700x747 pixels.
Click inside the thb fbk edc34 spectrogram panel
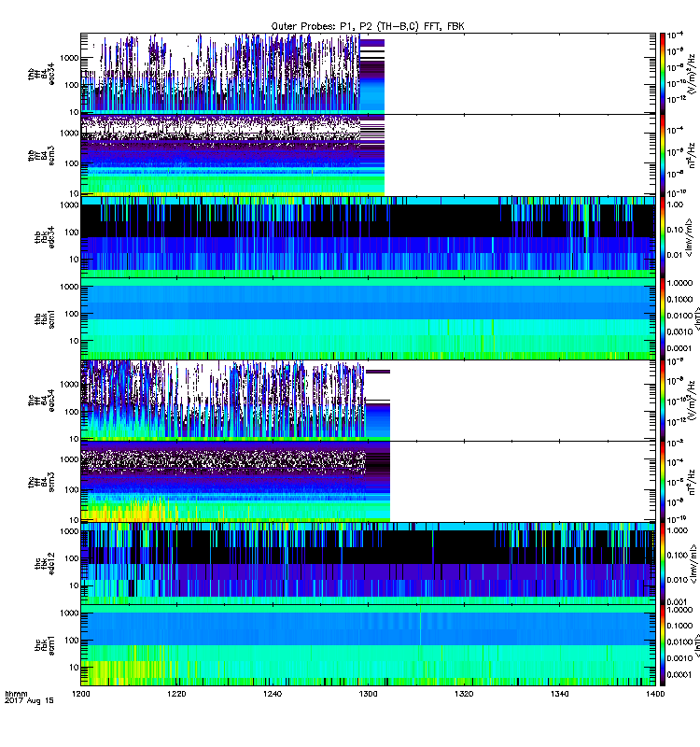pos(368,237)
